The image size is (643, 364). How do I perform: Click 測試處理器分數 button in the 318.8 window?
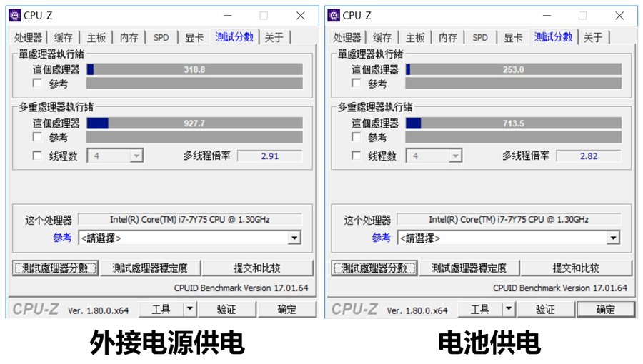pyautogui.click(x=56, y=268)
